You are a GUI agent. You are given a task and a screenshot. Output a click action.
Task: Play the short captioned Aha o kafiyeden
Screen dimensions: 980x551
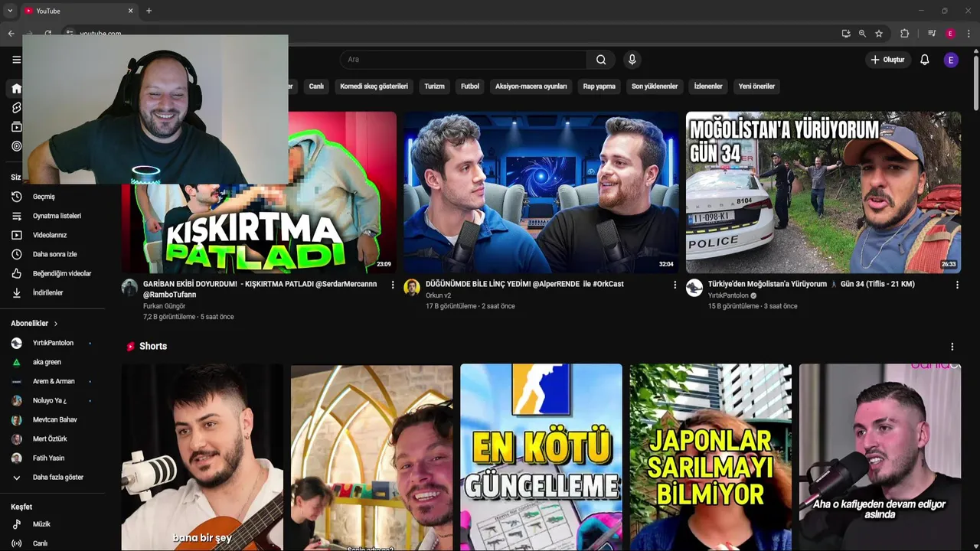click(880, 457)
